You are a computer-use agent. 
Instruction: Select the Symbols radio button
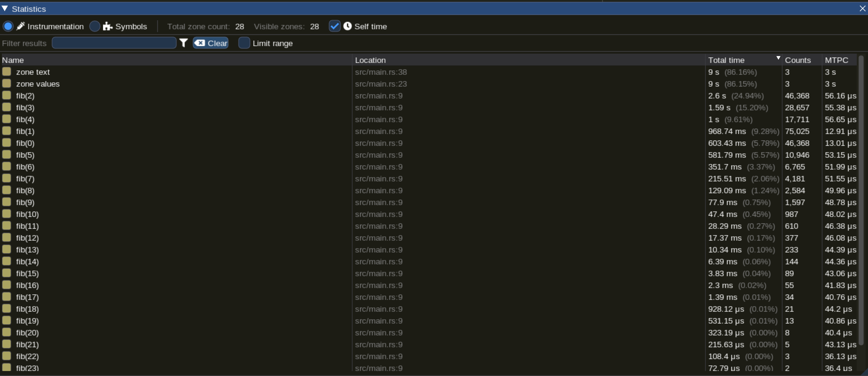(x=95, y=26)
